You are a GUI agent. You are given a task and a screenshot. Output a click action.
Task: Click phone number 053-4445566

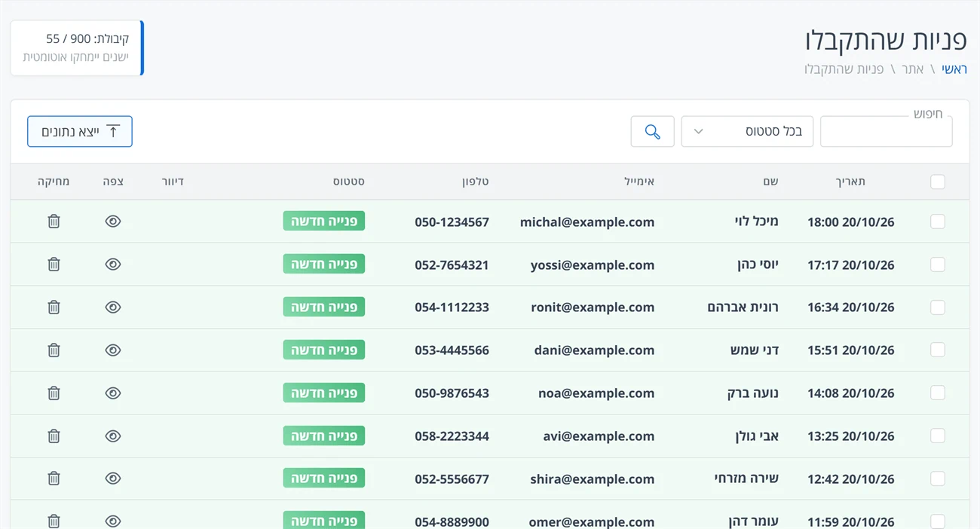452,350
